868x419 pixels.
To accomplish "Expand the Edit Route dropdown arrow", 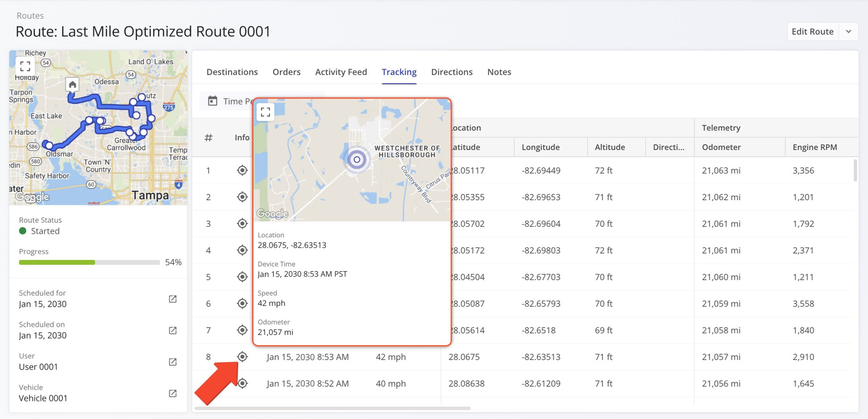I will [849, 32].
